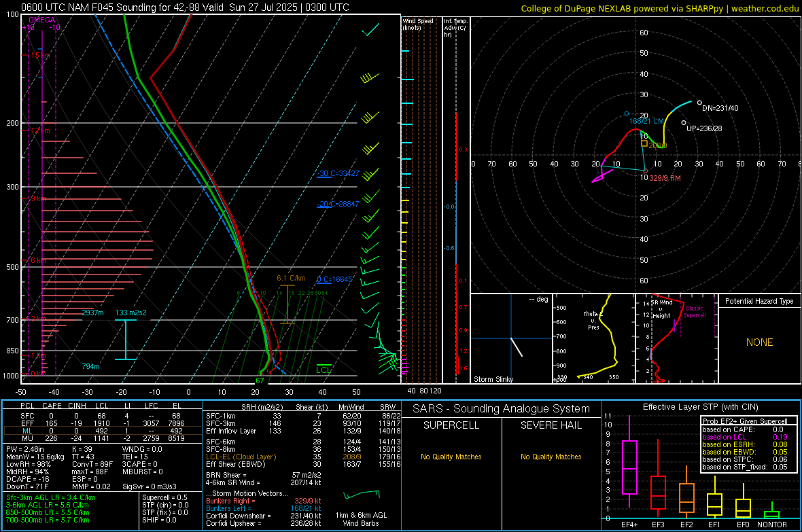This screenshot has height=532, width=802.
Task: Click the -20 C=28847' level label
Action: (338, 204)
